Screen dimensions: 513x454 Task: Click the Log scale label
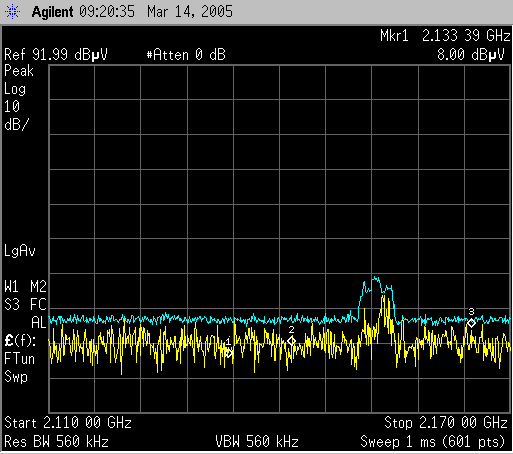15,89
